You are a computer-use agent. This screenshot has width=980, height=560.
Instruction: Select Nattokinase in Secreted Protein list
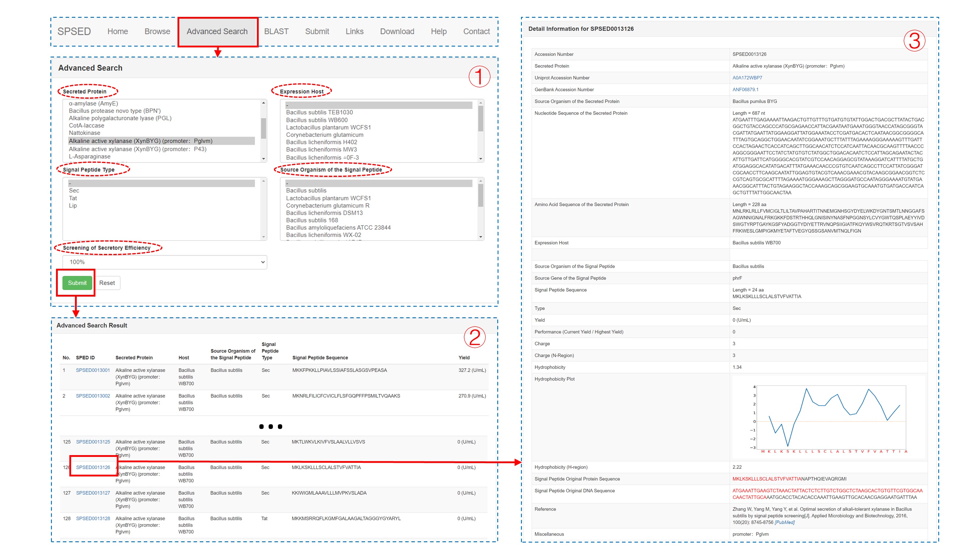click(84, 133)
